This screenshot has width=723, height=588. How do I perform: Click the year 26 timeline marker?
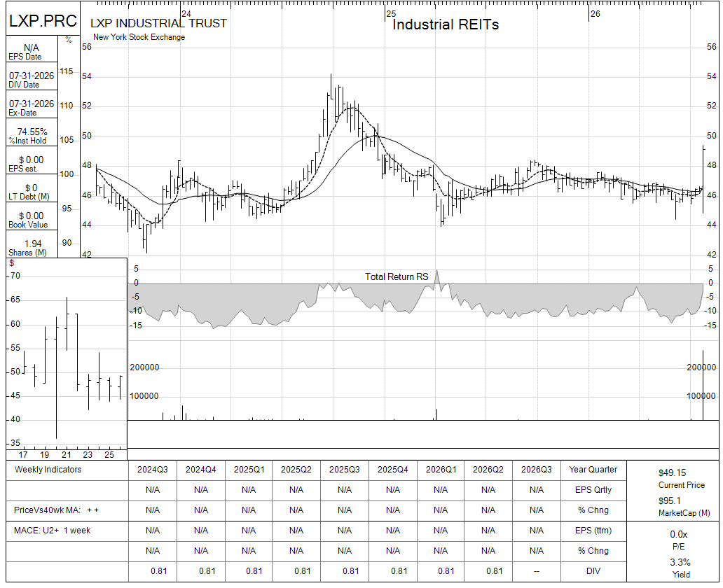point(595,14)
